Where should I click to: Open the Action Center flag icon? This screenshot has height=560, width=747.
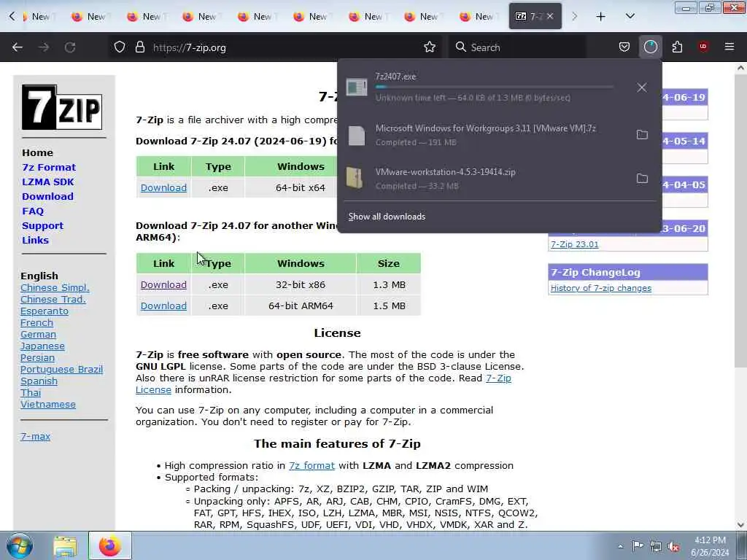(x=638, y=546)
